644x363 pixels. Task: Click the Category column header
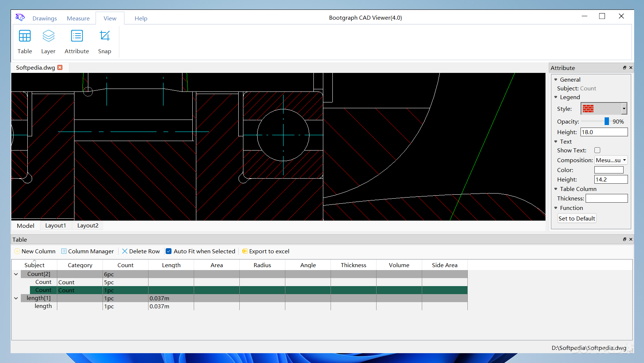(x=80, y=265)
